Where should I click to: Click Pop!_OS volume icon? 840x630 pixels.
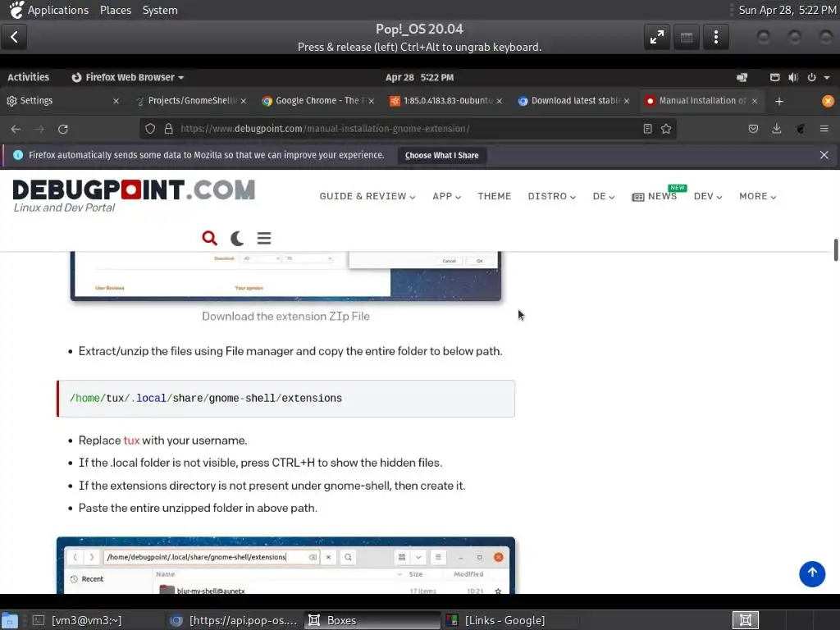click(793, 77)
